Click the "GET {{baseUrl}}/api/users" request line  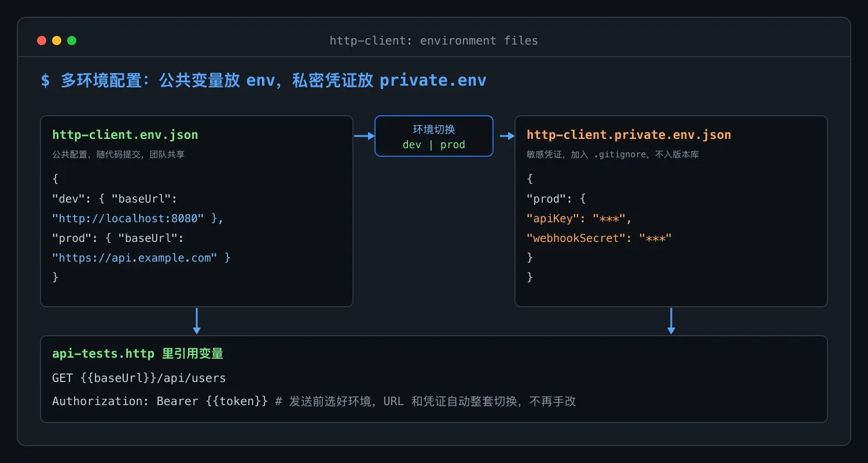click(x=139, y=378)
